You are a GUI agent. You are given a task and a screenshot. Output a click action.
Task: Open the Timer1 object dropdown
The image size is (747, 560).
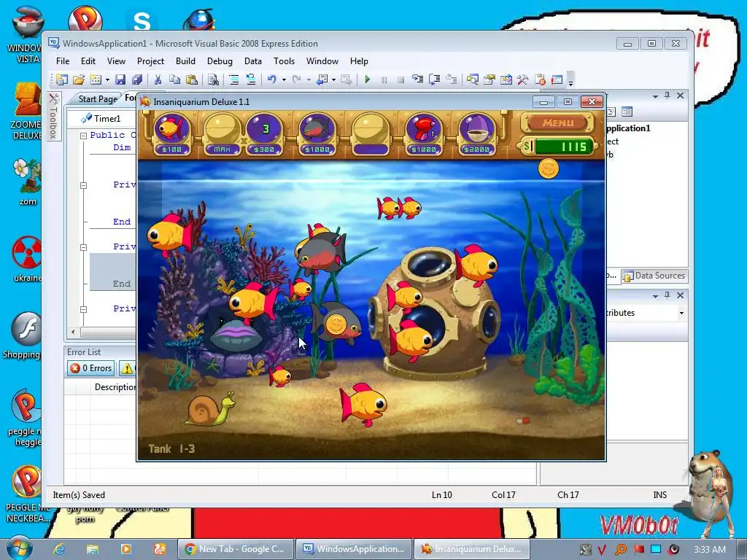pyautogui.click(x=102, y=118)
